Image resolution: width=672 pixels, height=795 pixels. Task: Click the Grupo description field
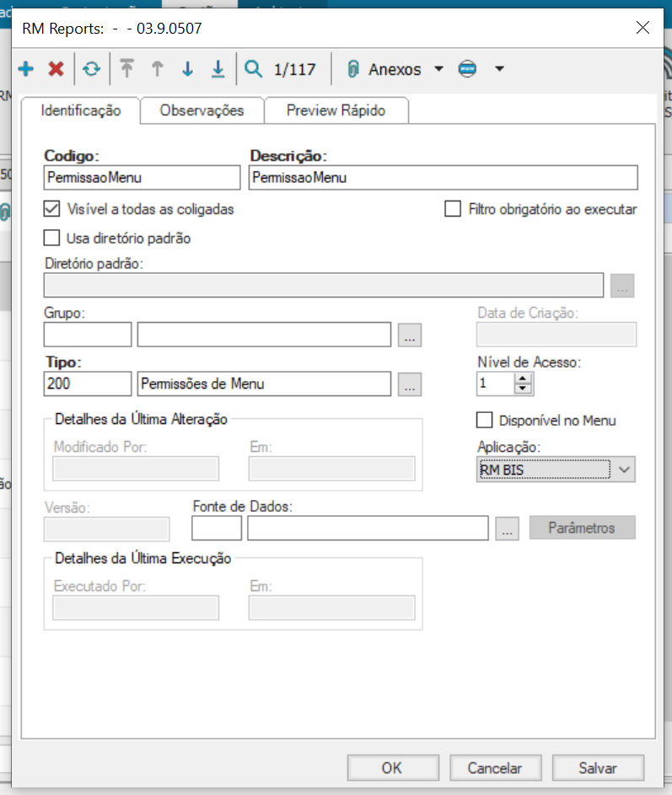(x=264, y=335)
